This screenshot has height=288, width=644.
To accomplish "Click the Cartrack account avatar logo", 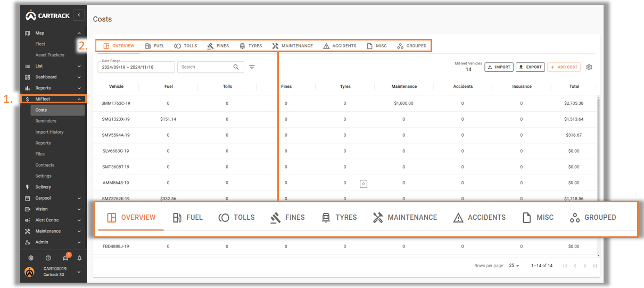I will point(30,271).
